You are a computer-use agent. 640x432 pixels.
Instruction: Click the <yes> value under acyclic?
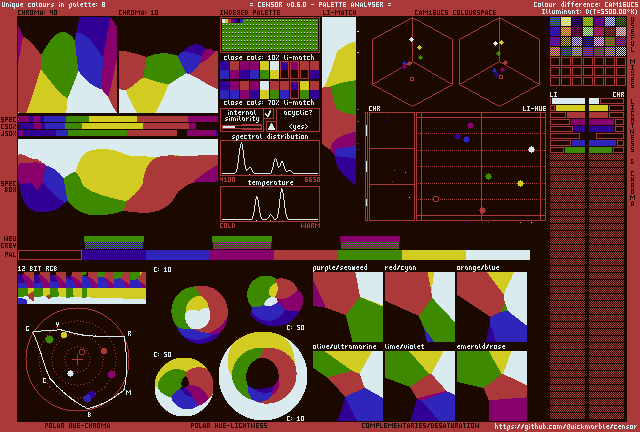298,127
